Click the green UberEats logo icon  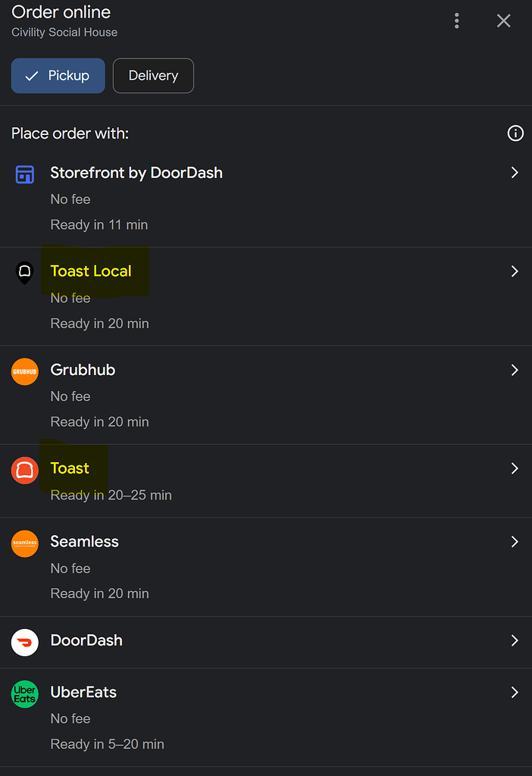(x=25, y=693)
